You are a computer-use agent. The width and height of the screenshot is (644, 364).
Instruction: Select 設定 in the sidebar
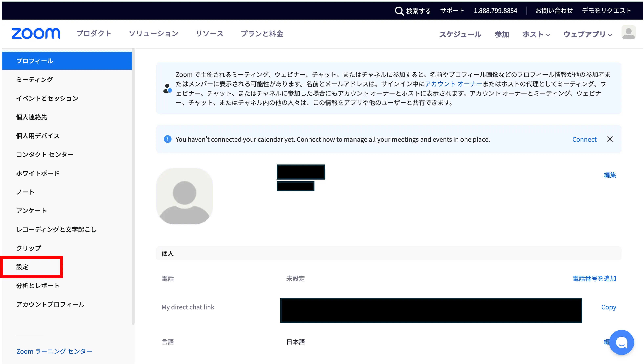[x=22, y=267]
